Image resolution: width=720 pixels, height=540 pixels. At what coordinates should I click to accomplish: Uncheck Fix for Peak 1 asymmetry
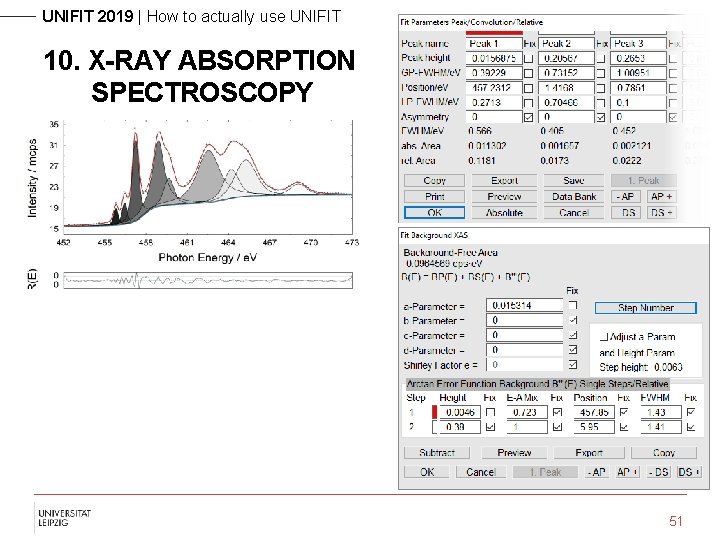point(529,118)
